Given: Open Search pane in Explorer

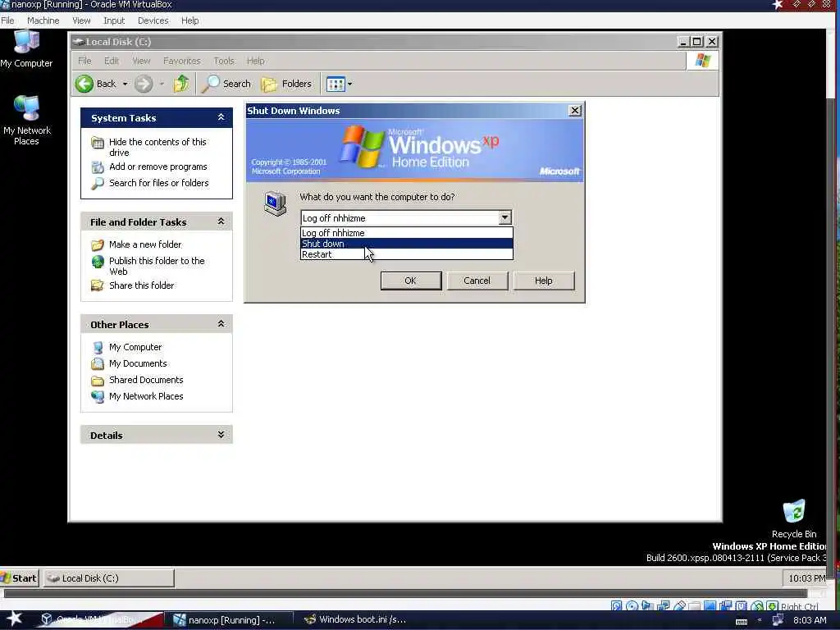Looking at the screenshot, I should [x=226, y=84].
